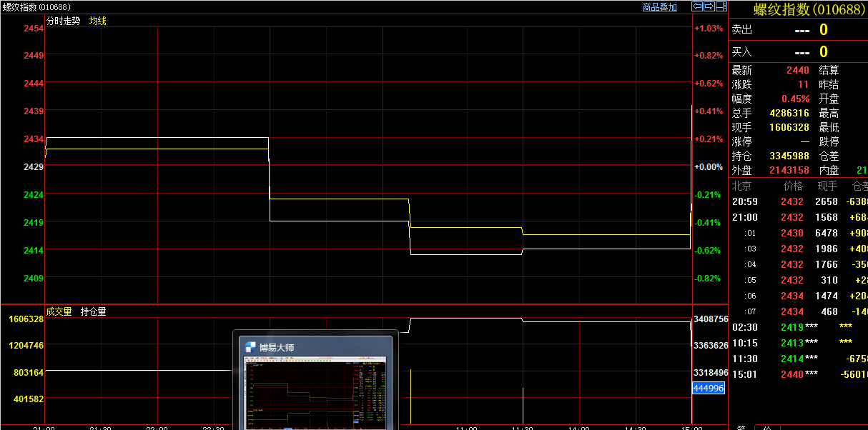Toggle the side panel layout icon
Viewport: 868px width, 430px height.
720,6
